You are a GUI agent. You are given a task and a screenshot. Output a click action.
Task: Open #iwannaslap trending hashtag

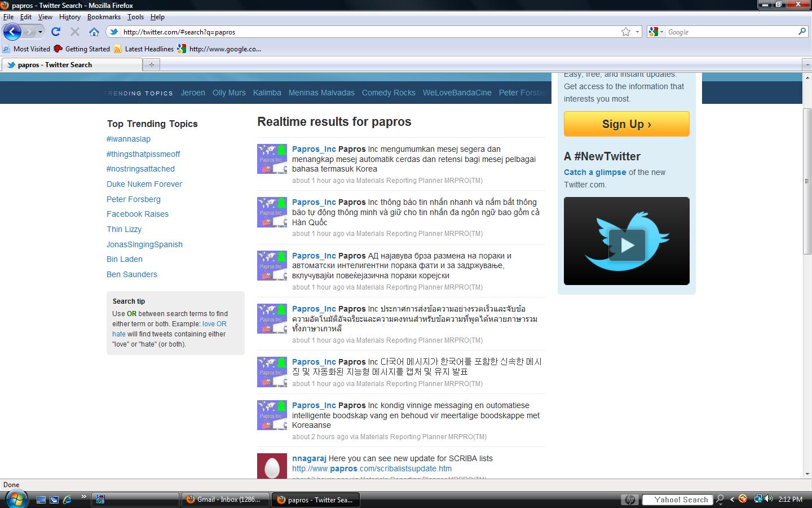tap(129, 139)
